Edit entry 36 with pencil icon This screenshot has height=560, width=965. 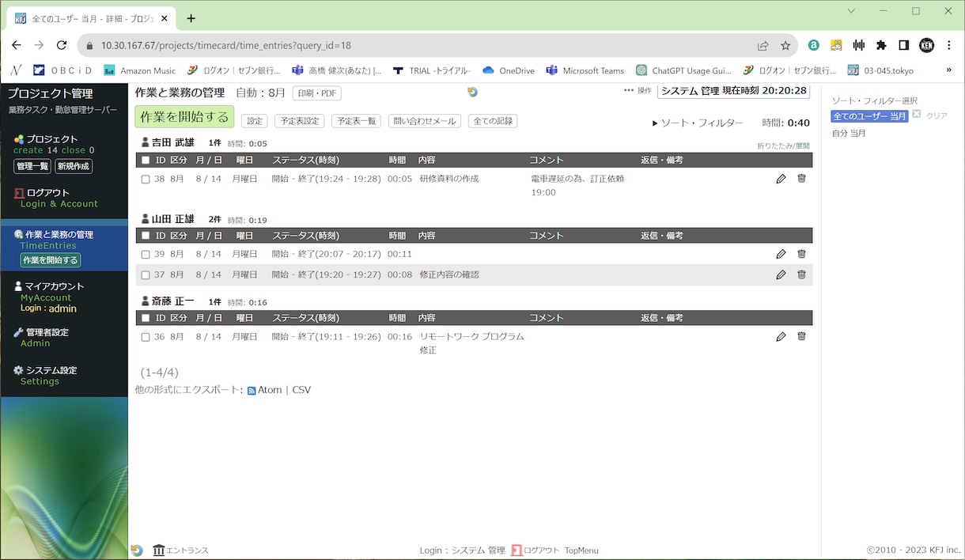click(x=781, y=336)
